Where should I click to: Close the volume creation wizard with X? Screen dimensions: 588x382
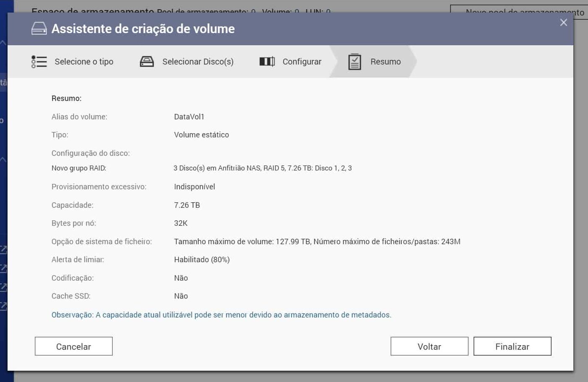click(563, 23)
